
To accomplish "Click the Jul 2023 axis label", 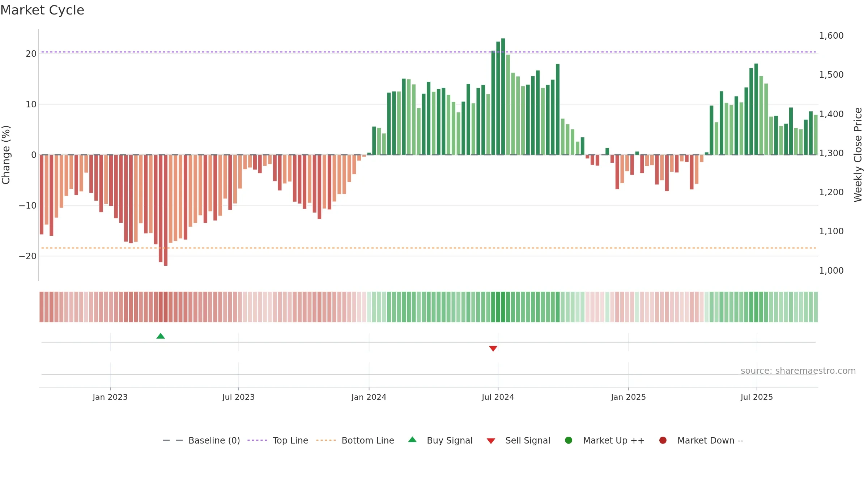I will pyautogui.click(x=238, y=397).
